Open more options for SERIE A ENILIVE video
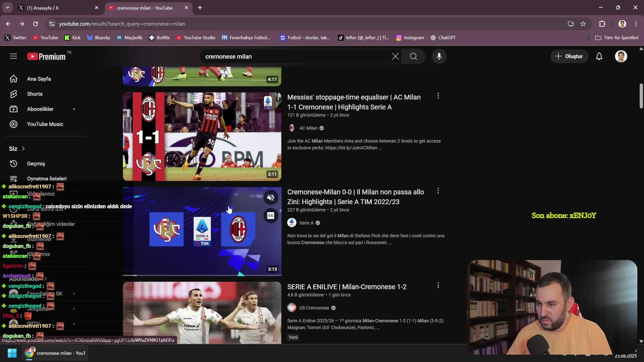 [438, 286]
